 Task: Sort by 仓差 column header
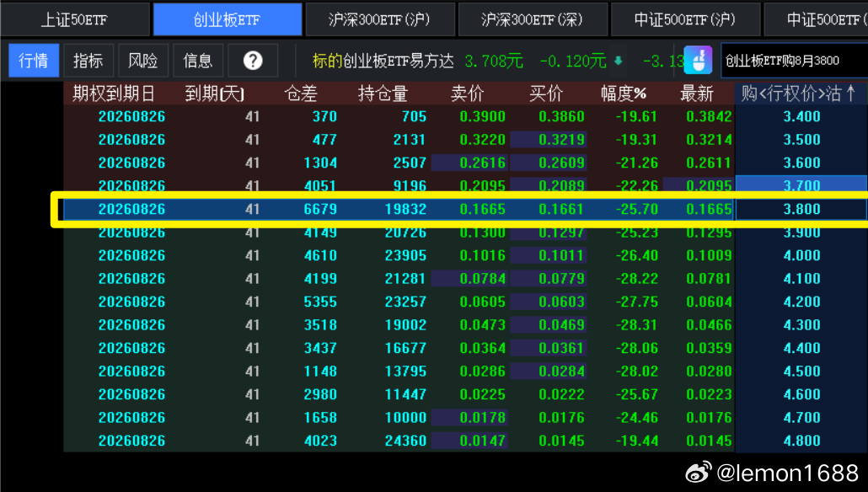click(x=301, y=94)
